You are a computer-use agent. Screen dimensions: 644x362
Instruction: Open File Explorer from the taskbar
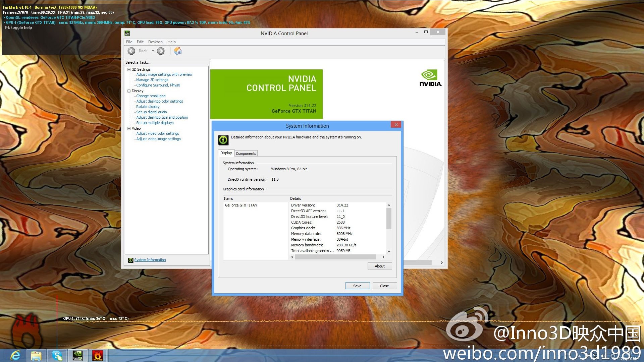click(x=36, y=355)
